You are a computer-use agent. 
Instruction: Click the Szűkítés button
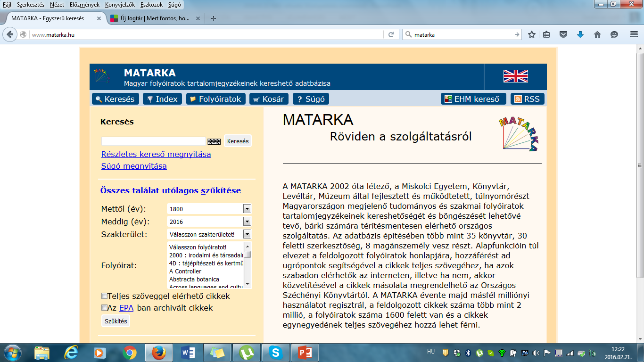coord(116,321)
